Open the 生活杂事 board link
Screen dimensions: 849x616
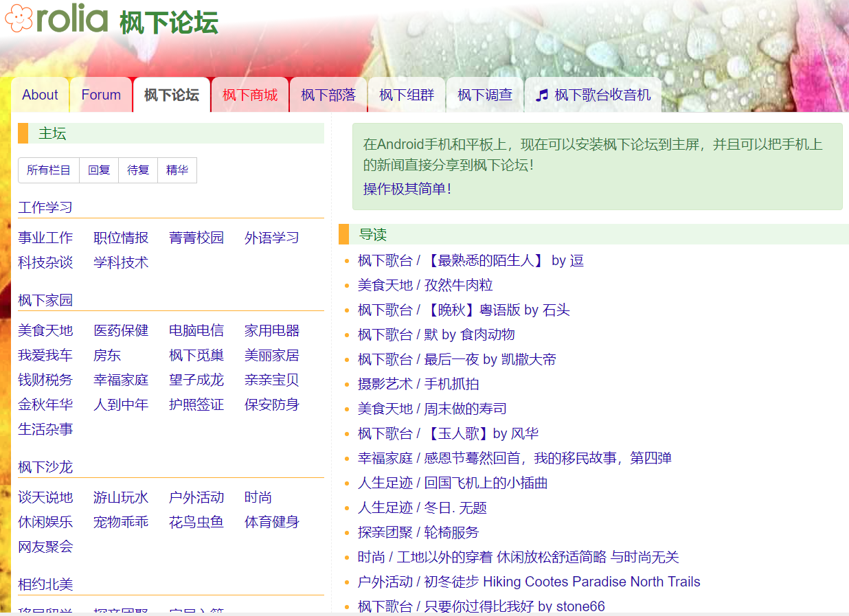point(45,429)
